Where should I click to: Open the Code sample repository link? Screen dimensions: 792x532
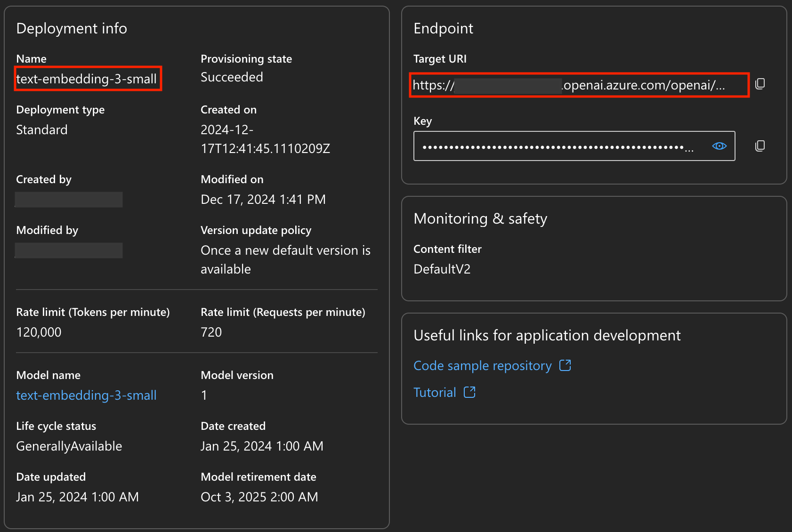pyautogui.click(x=482, y=366)
